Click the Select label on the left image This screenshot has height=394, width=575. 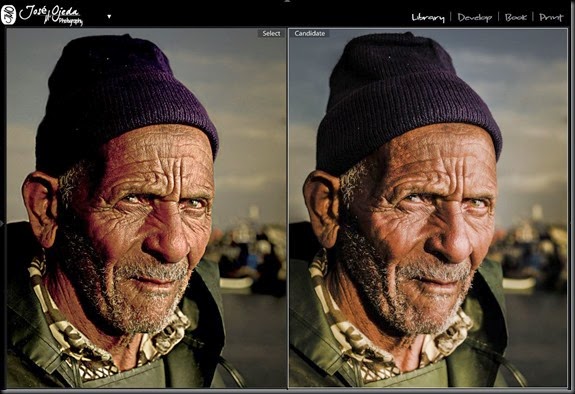tap(271, 33)
